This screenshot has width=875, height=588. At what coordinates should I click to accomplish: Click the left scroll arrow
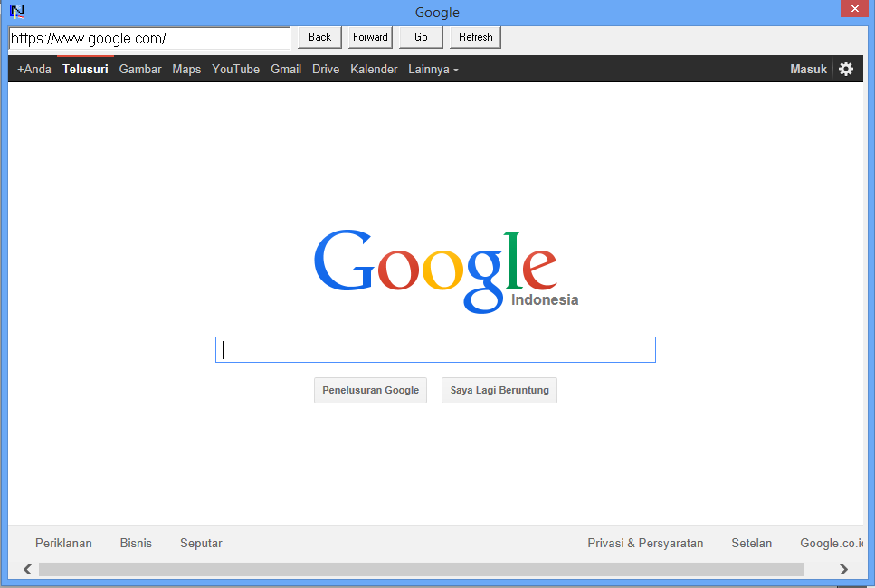(x=27, y=569)
